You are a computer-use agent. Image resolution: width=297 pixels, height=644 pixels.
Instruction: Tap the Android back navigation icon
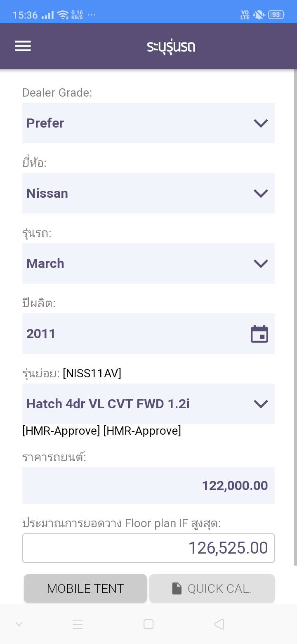(x=219, y=624)
